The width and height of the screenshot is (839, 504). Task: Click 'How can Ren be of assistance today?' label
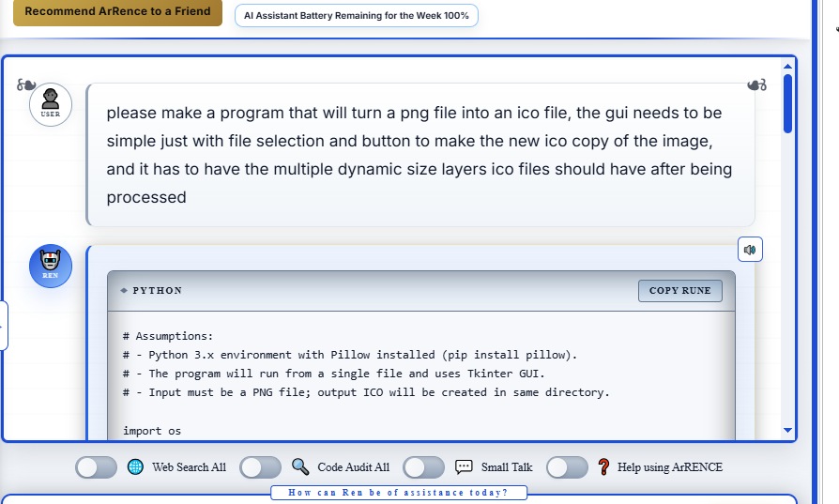(x=399, y=492)
